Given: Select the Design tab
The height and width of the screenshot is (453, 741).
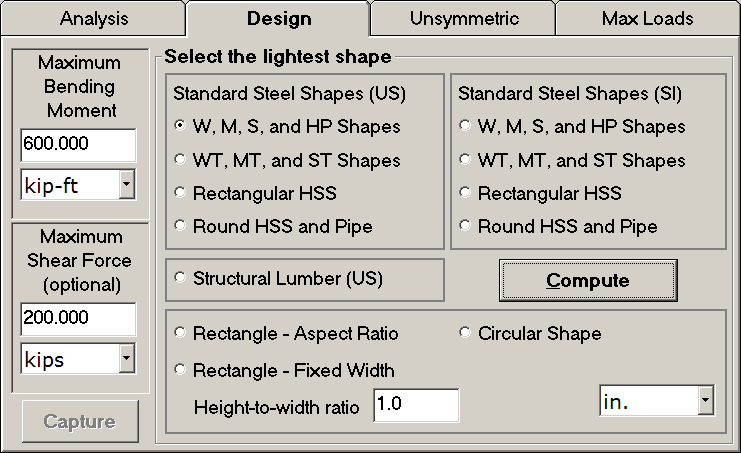Looking at the screenshot, I should click(x=278, y=18).
